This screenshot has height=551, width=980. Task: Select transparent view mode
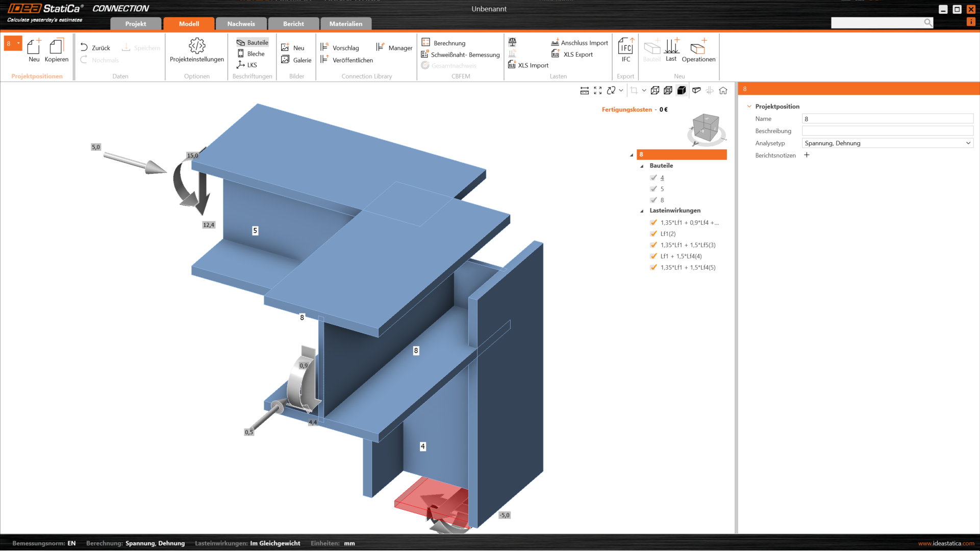(x=668, y=90)
